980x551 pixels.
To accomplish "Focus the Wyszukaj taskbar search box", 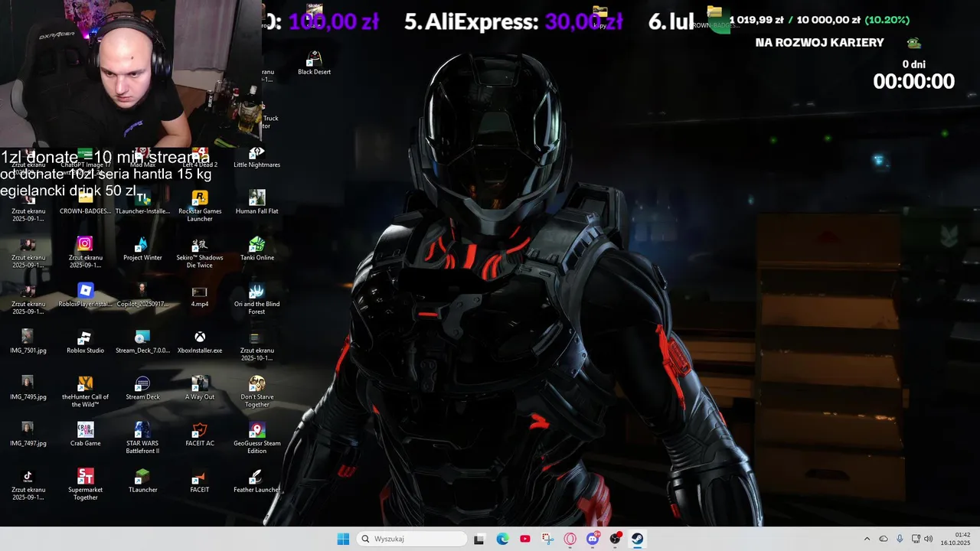I will tap(412, 539).
